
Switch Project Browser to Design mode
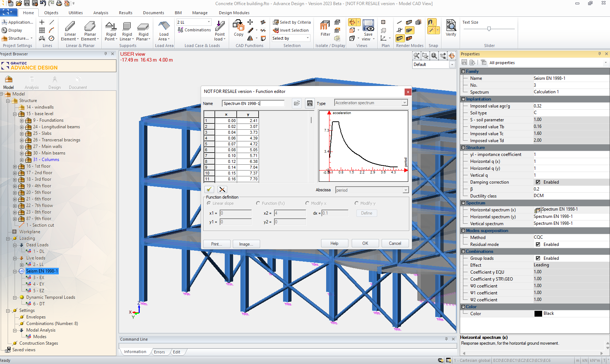pyautogui.click(x=54, y=82)
